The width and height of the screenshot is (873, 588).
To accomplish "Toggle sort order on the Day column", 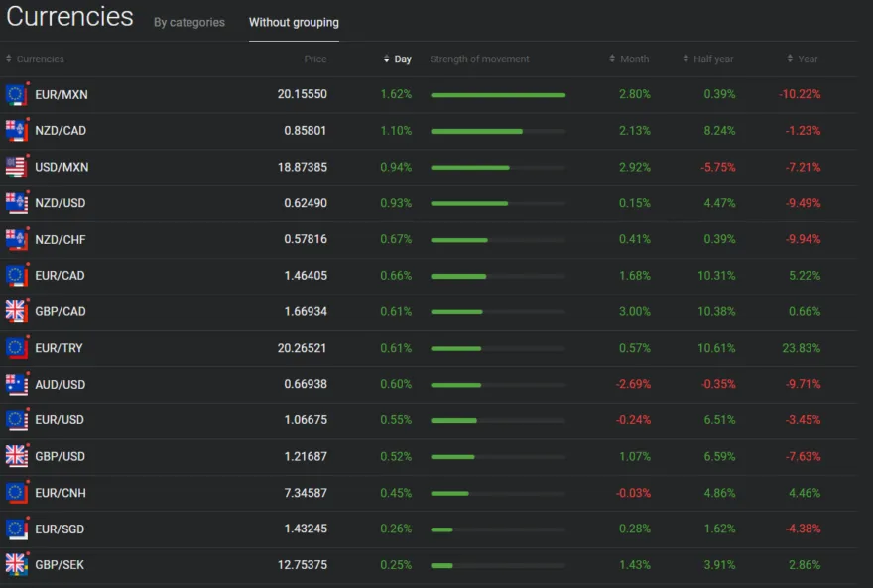I will [397, 59].
